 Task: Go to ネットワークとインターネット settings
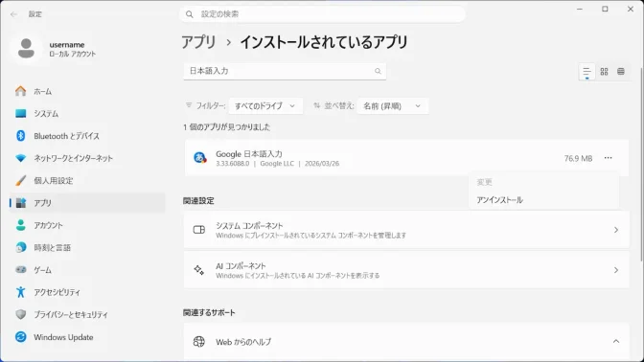pyautogui.click(x=87, y=158)
